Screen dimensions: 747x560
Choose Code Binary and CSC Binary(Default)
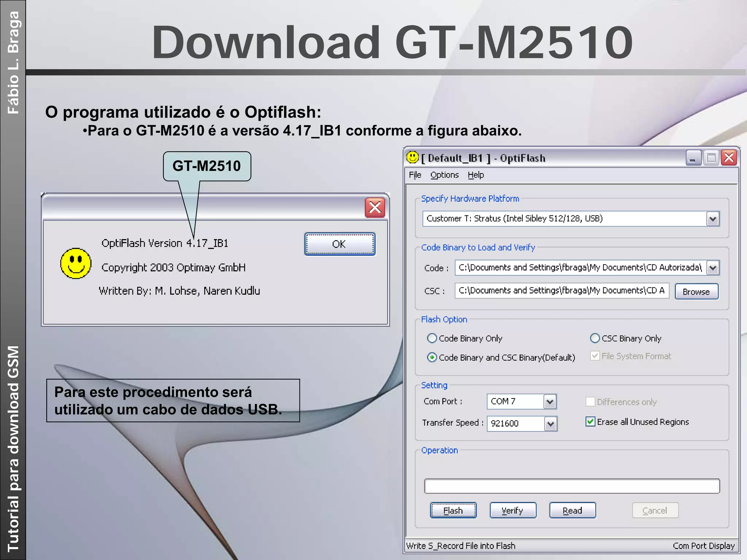click(x=432, y=358)
